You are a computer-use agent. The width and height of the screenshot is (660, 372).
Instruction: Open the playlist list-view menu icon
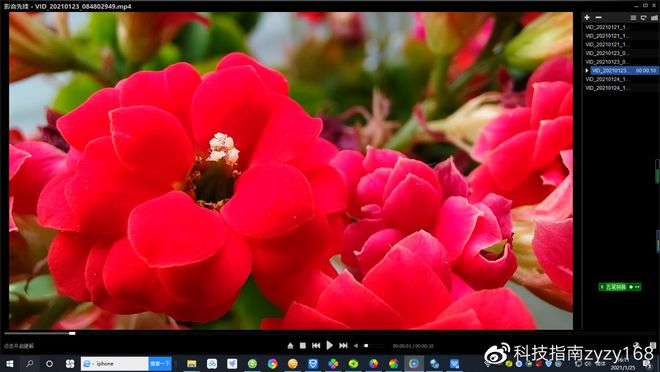click(x=633, y=18)
